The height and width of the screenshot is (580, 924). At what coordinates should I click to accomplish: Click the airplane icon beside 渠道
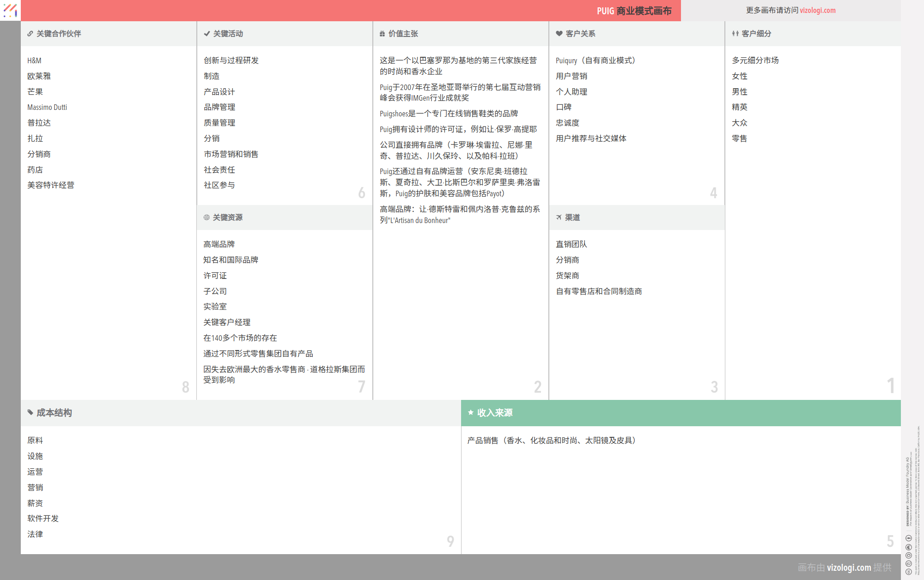click(x=559, y=217)
